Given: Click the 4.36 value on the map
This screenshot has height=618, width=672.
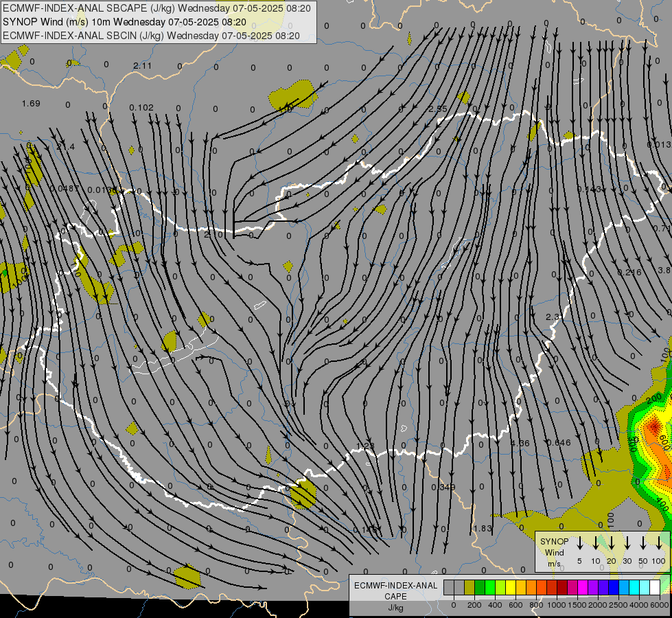Looking at the screenshot, I should pos(520,443).
